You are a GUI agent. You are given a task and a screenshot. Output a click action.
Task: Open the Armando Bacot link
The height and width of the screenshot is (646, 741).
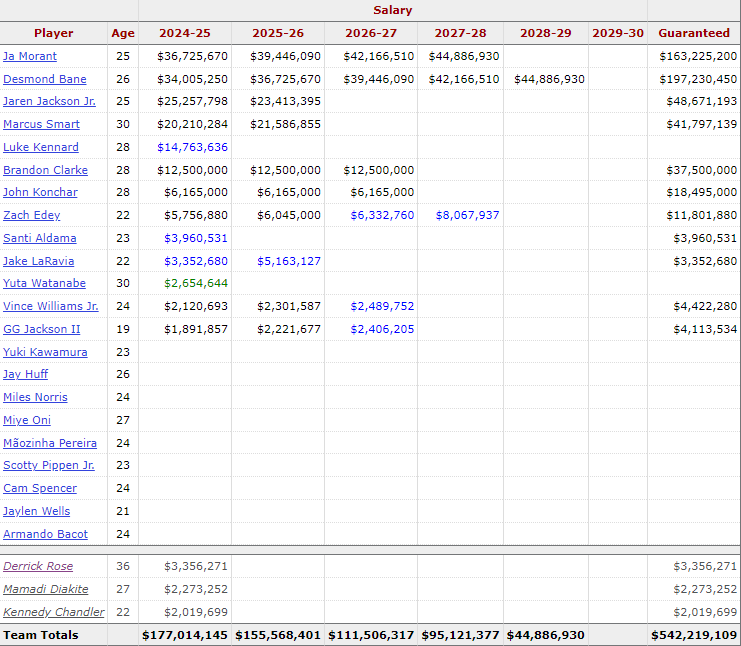pos(45,534)
